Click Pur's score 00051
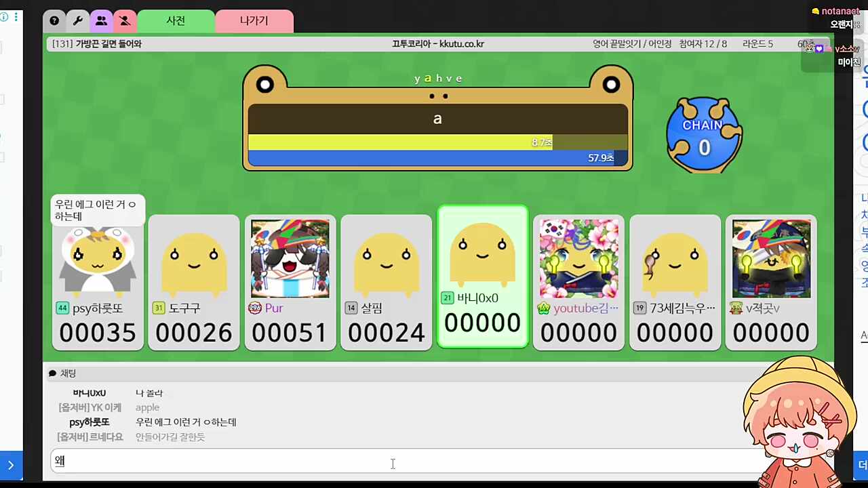The width and height of the screenshot is (868, 488). [290, 333]
